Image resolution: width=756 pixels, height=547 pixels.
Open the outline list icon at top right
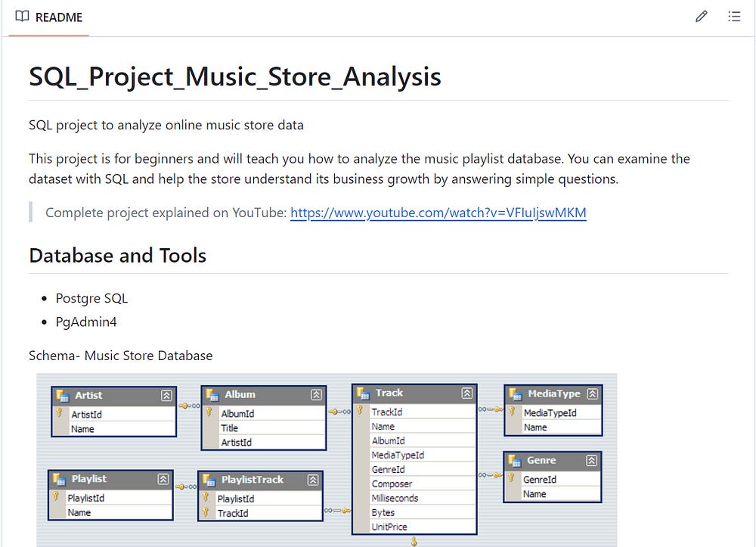(x=734, y=16)
